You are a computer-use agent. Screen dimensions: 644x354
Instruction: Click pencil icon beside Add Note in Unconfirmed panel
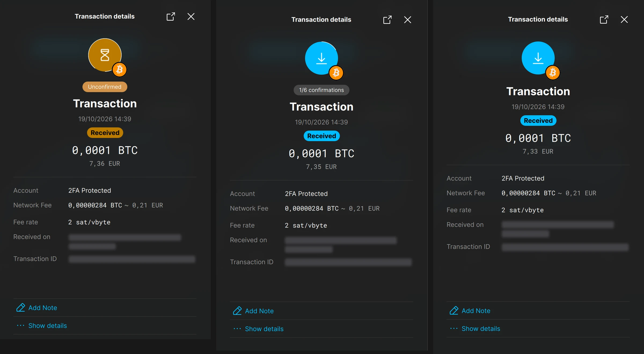point(21,308)
